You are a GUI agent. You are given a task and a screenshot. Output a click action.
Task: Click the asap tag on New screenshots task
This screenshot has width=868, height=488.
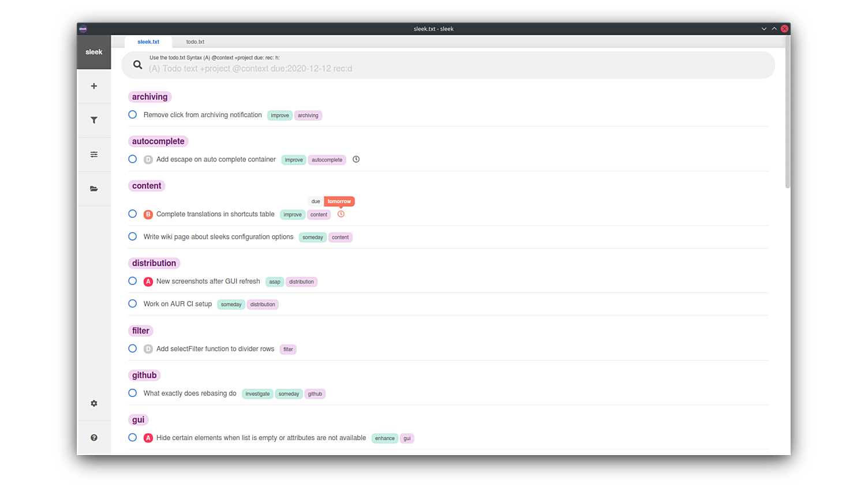[275, 282]
